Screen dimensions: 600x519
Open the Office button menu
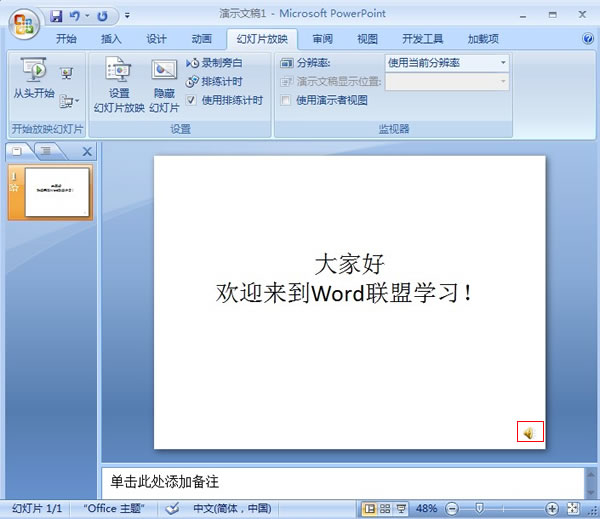(24, 24)
